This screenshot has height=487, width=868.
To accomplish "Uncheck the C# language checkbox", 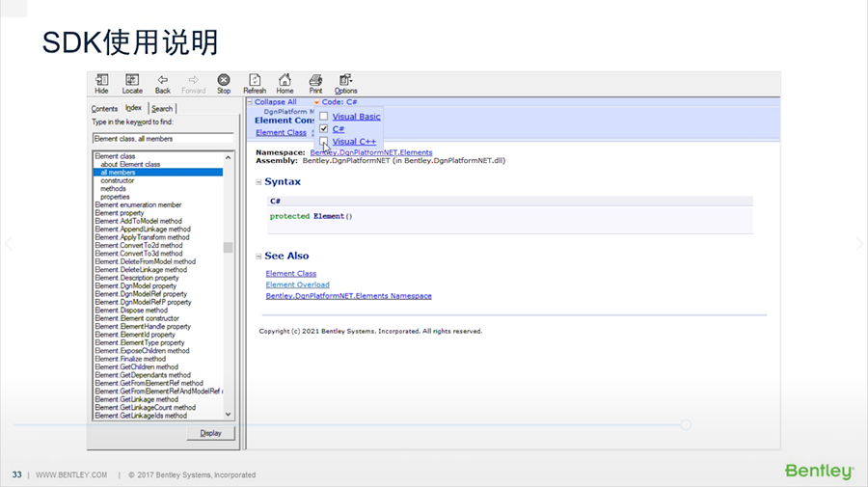I will point(324,128).
